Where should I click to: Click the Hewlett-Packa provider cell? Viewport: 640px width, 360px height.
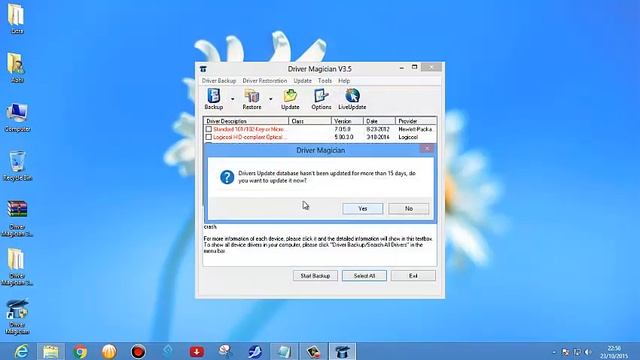pos(416,129)
